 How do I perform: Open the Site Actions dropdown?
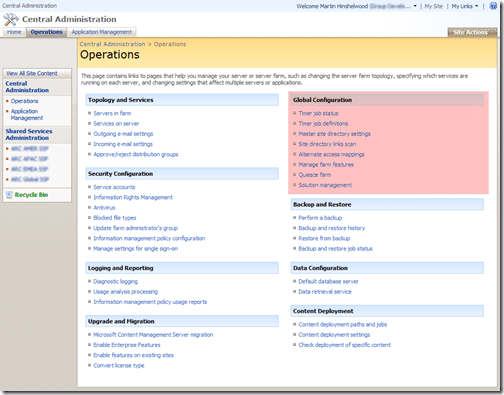pyautogui.click(x=472, y=32)
